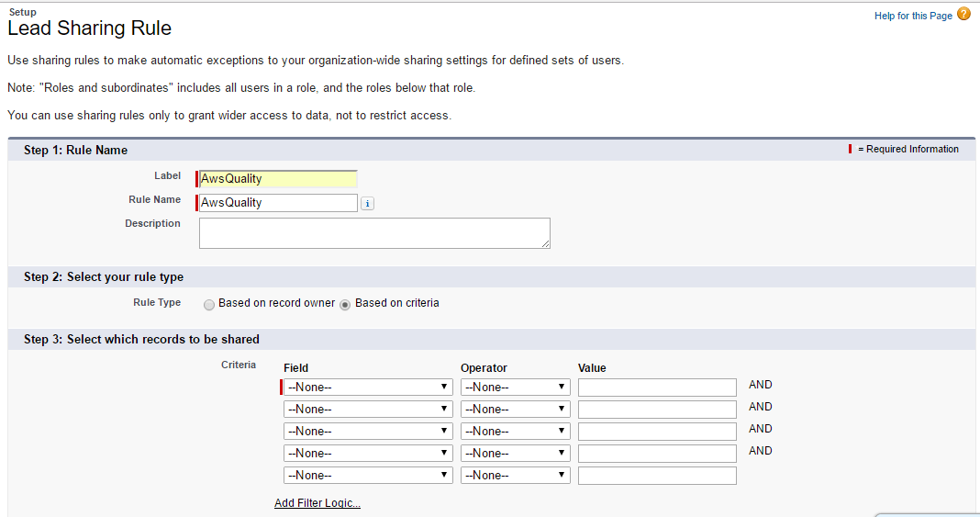Open the third criteria Field dropdown
Screen dimensions: 980x517
(368, 432)
